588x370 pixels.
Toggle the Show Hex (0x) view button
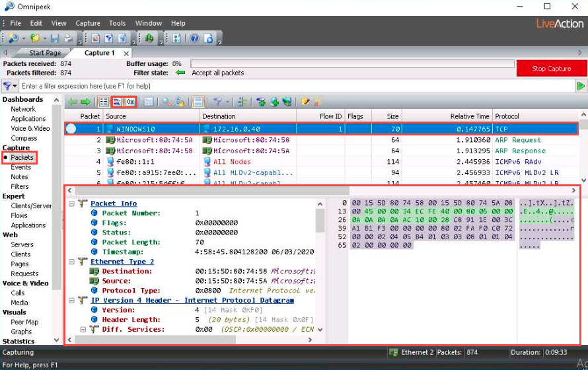(x=130, y=102)
